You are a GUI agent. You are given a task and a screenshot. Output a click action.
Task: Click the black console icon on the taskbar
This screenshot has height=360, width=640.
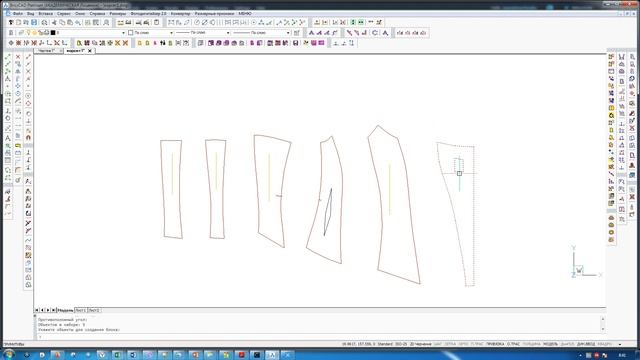point(257,355)
